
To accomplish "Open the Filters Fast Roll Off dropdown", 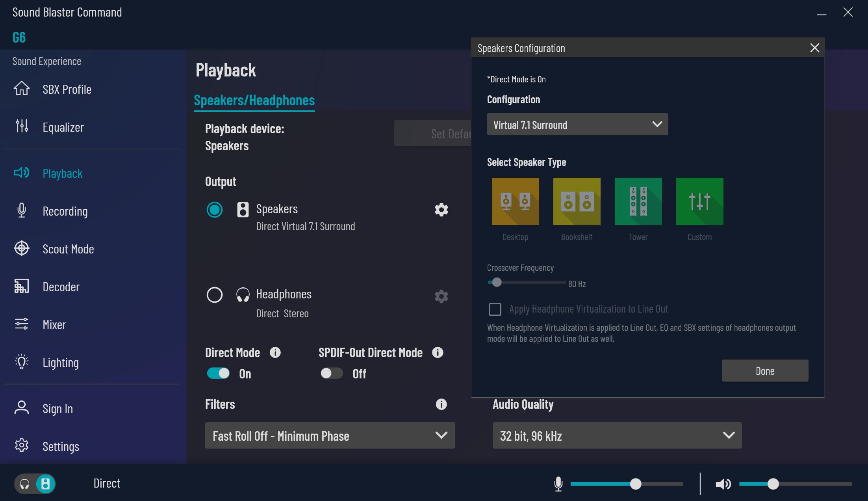I will [x=330, y=436].
